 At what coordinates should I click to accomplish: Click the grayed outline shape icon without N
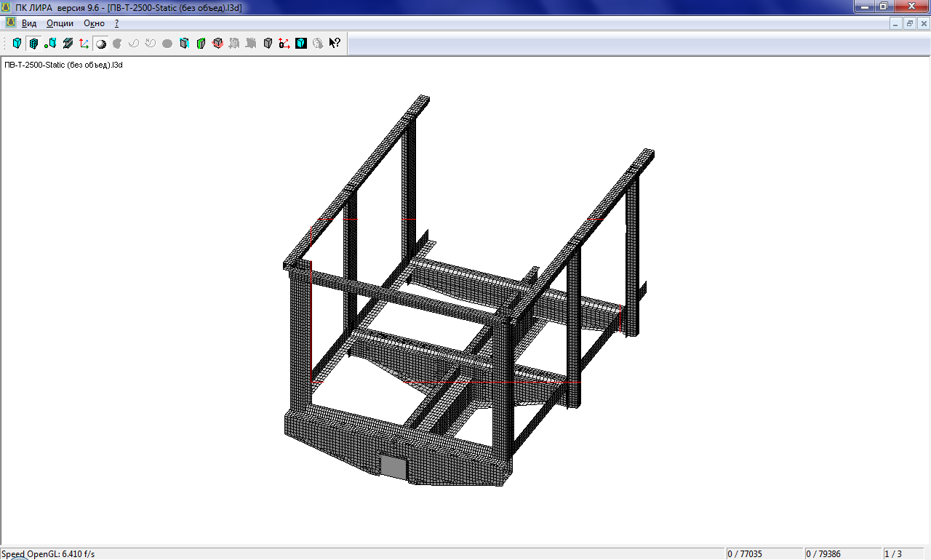[x=134, y=44]
